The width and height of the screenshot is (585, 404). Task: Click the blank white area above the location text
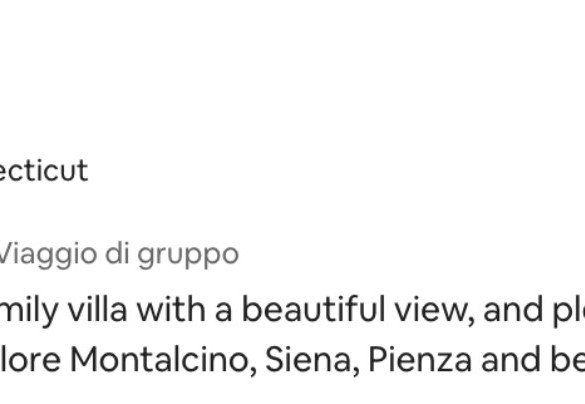pos(292,75)
